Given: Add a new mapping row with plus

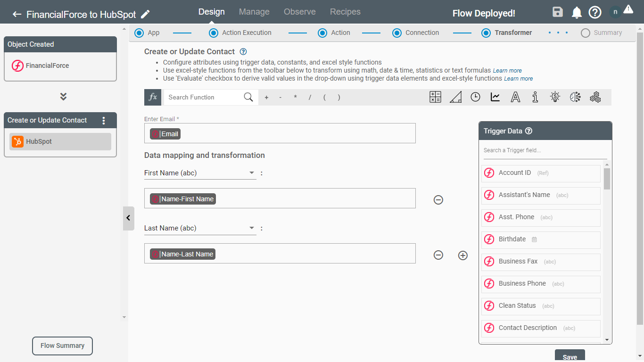Looking at the screenshot, I should 463,255.
